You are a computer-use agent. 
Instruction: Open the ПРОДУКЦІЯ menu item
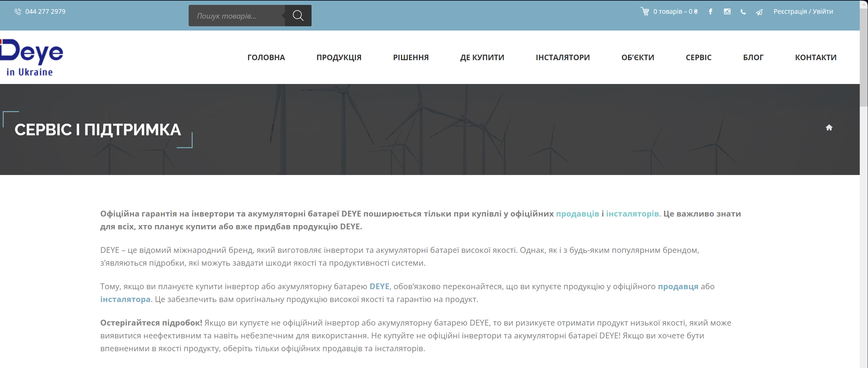click(339, 58)
